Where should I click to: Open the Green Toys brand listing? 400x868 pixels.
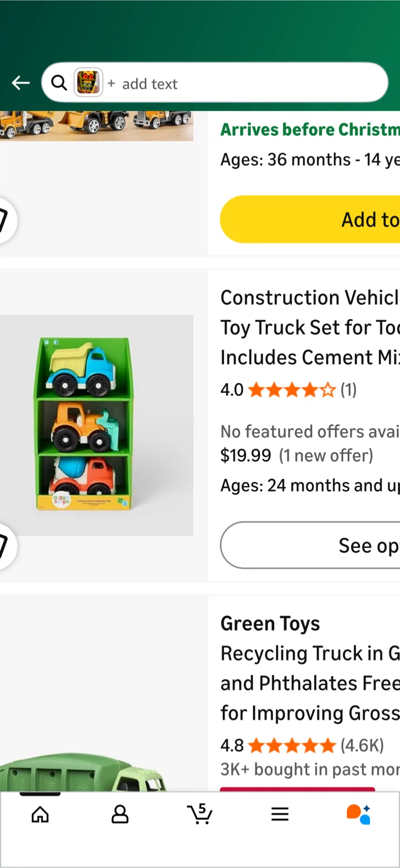coord(270,623)
